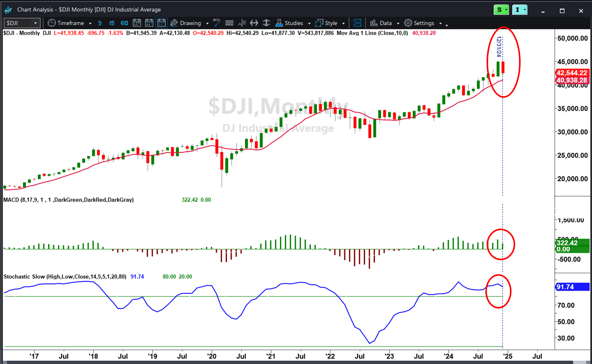Screen dimensions: 592x364
Task: Click the vertical compress/expand arrows icon
Action: [266, 23]
